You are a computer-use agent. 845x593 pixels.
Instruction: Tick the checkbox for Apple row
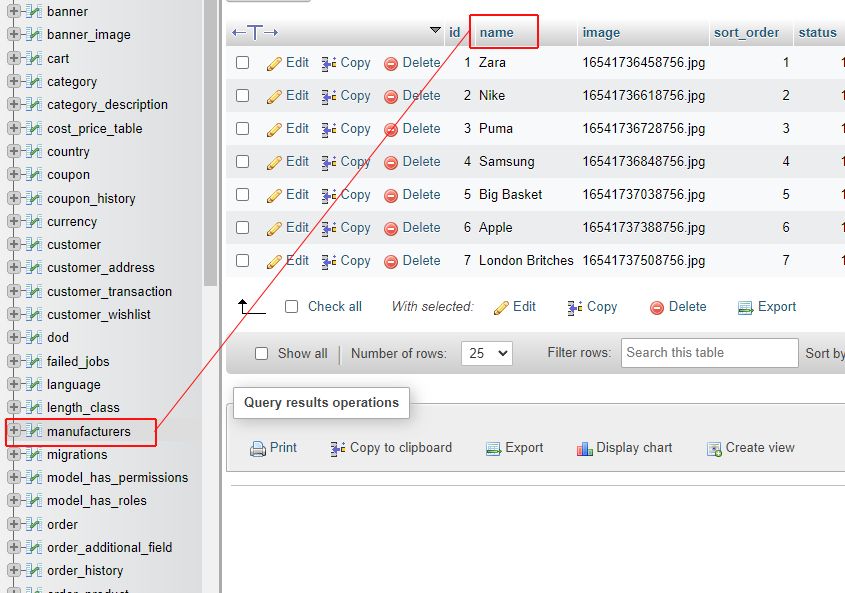click(x=243, y=227)
